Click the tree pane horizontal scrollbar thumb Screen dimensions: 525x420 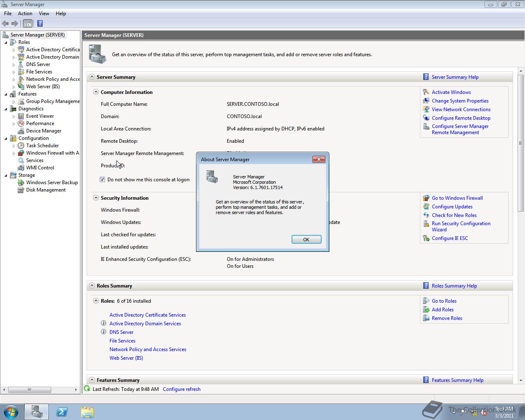click(x=30, y=390)
